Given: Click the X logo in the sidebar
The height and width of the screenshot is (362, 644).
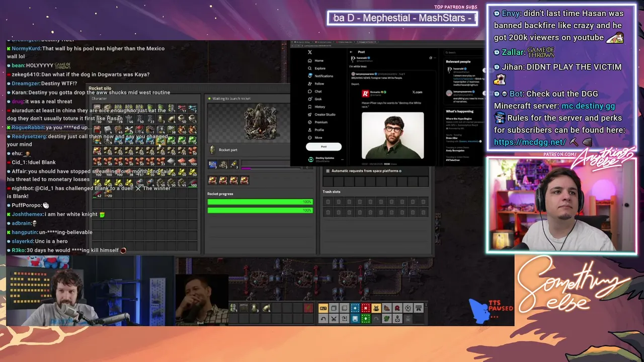Looking at the screenshot, I should coord(310,52).
